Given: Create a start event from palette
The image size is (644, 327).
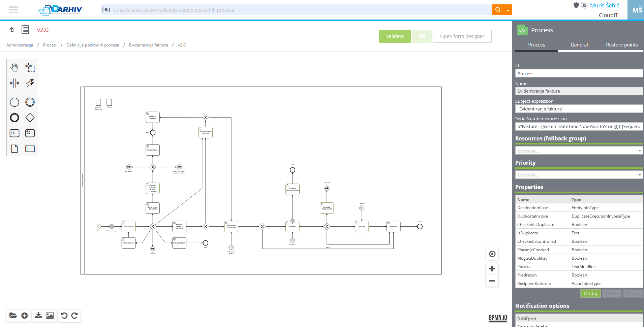Looking at the screenshot, I should click(x=14, y=102).
